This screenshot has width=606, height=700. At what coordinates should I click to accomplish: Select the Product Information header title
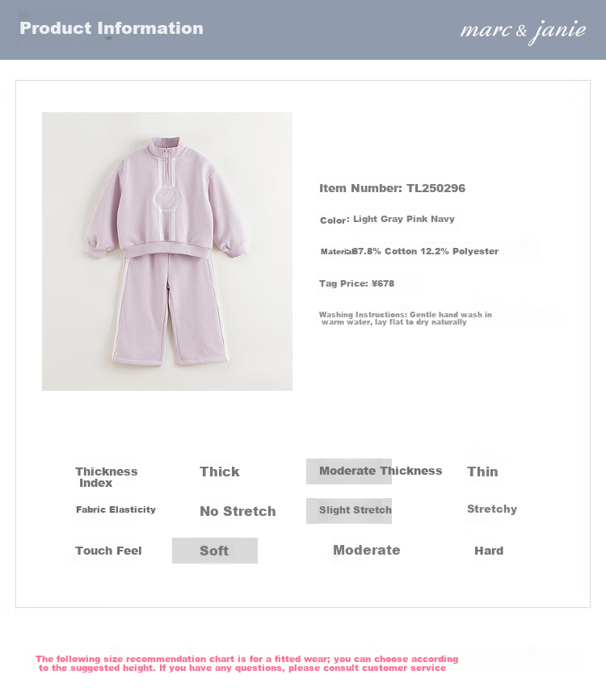coord(112,28)
